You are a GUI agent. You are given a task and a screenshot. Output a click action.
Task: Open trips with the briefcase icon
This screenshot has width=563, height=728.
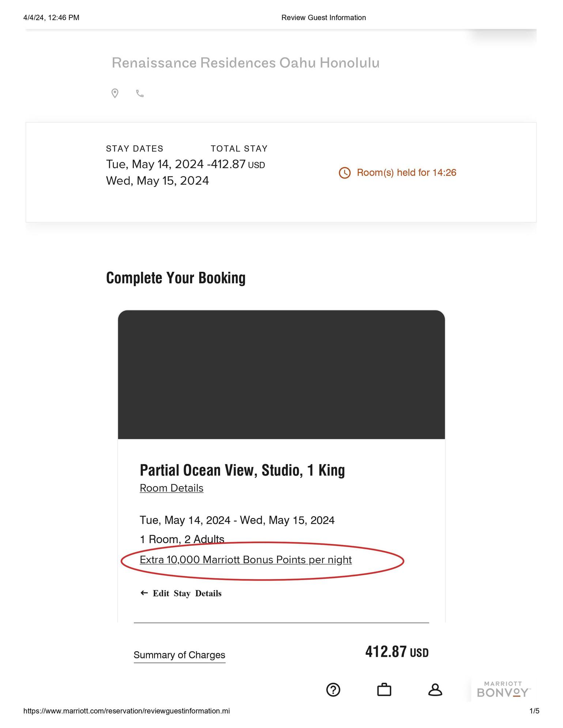coord(384,690)
